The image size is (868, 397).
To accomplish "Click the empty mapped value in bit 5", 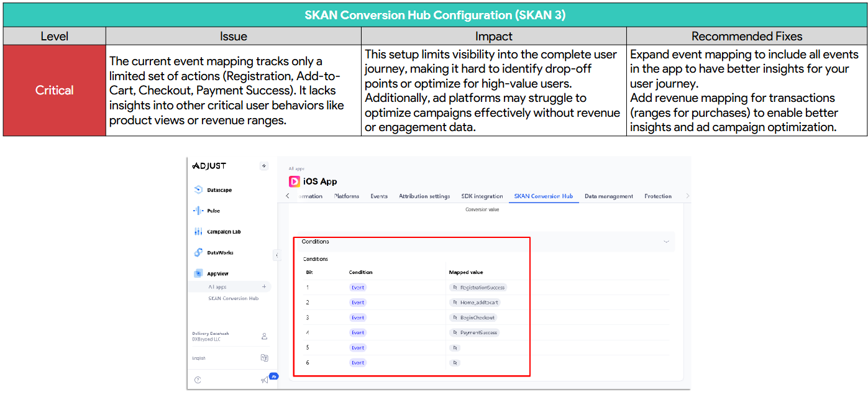I will tap(454, 348).
